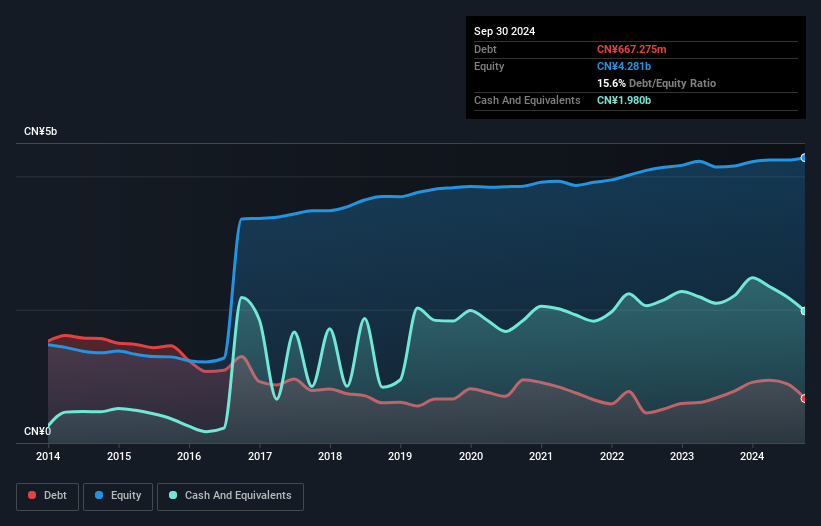Select the 2015 x-axis label
This screenshot has width=821, height=526.
(119, 456)
